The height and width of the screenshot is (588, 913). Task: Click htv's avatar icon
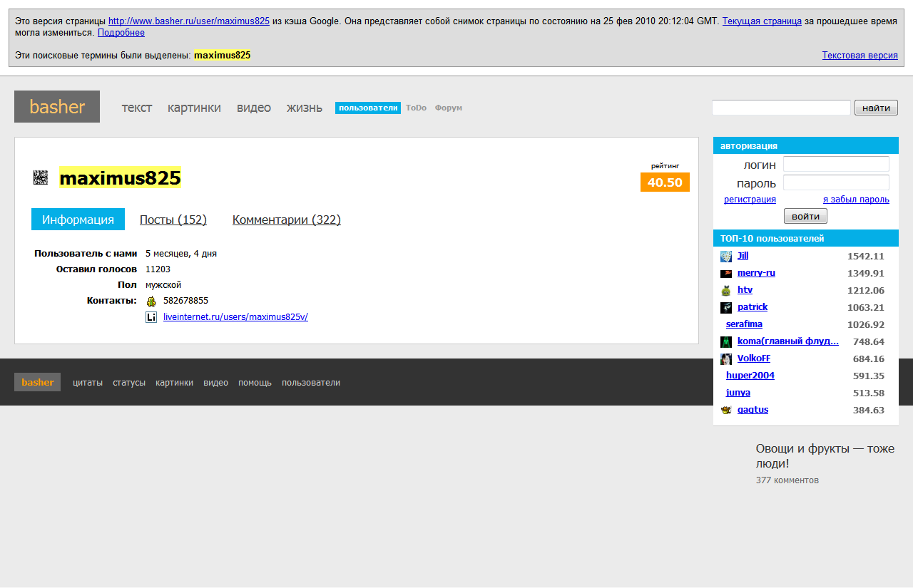coord(726,291)
